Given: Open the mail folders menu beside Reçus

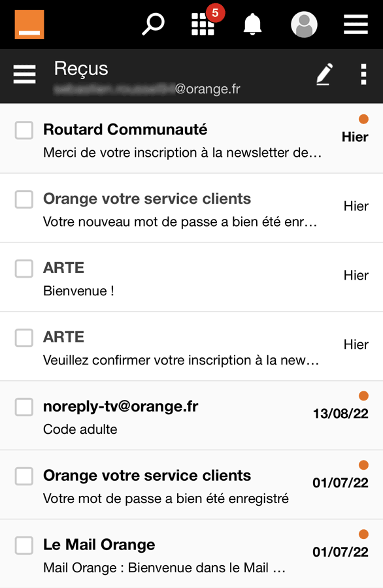Looking at the screenshot, I should pyautogui.click(x=25, y=74).
